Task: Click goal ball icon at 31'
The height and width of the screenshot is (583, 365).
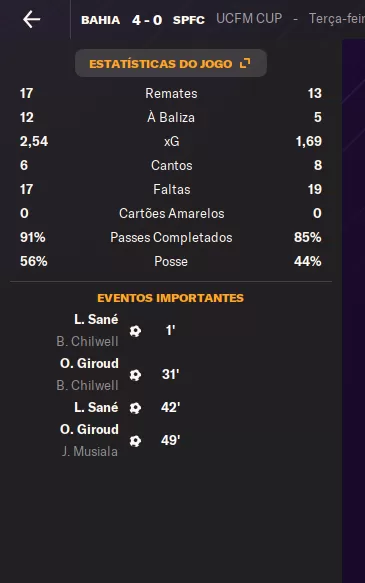Action: pos(135,374)
